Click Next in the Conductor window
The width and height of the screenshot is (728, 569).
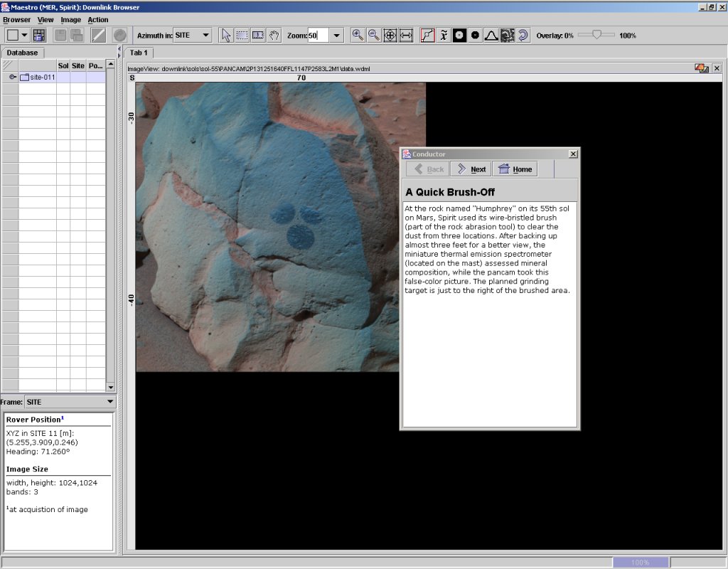pyautogui.click(x=471, y=169)
